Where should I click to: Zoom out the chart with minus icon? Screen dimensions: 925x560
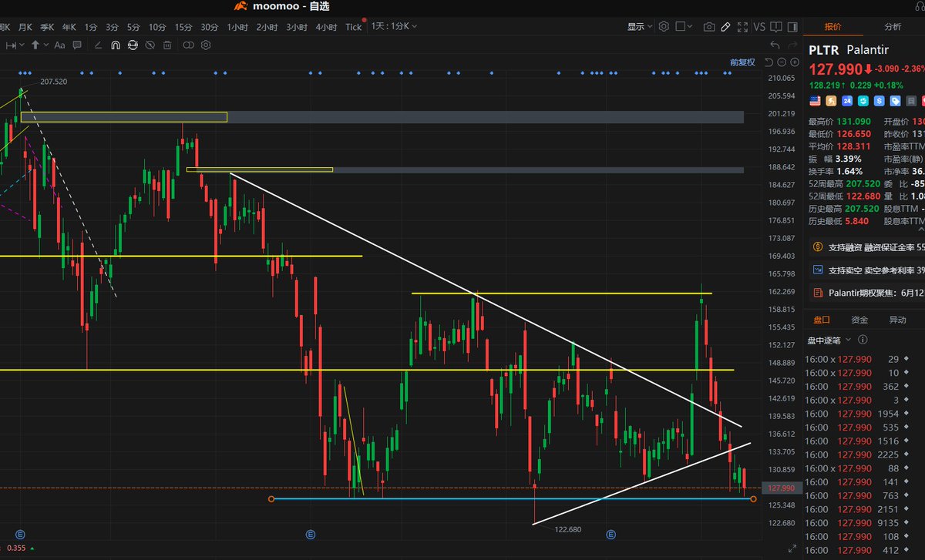pyautogui.click(x=782, y=62)
